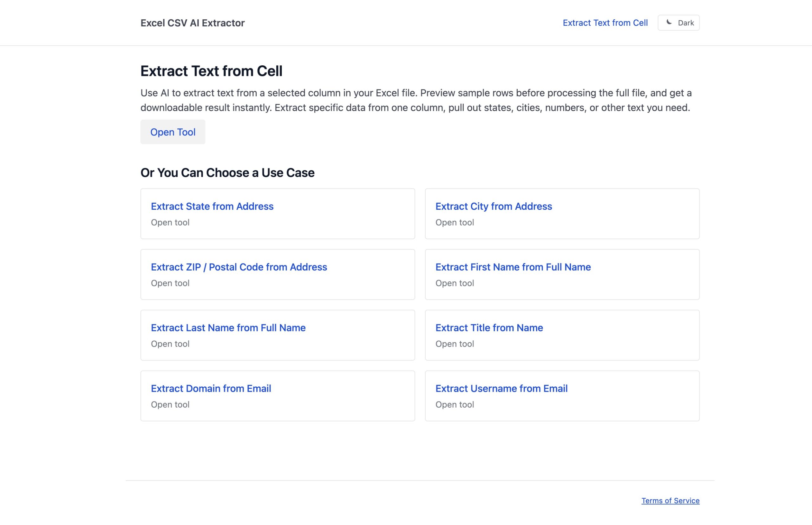Click 'Open tool' under Extract Username from Email
Screen dimensions: 812x525
coord(455,404)
